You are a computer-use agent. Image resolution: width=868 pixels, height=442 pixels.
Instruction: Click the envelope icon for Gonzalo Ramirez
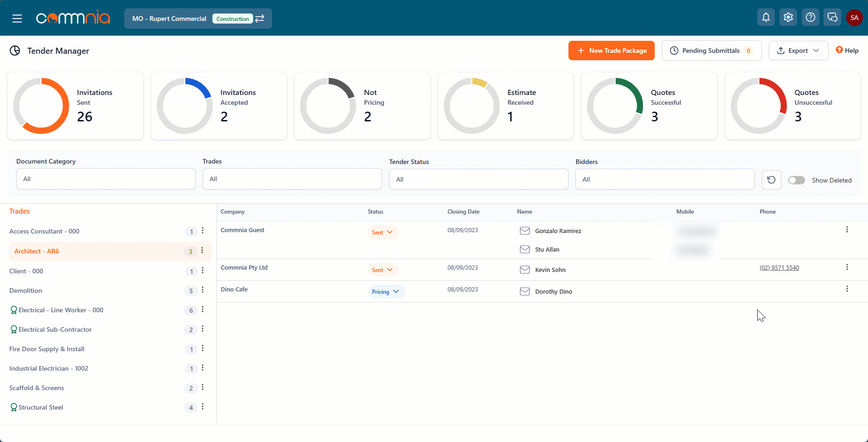point(525,231)
